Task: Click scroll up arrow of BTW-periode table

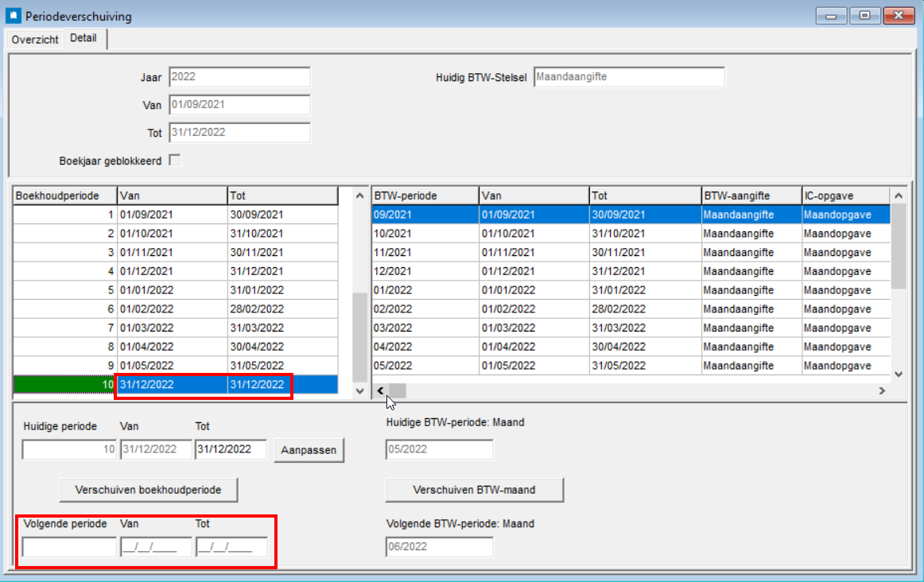Action: pos(899,196)
